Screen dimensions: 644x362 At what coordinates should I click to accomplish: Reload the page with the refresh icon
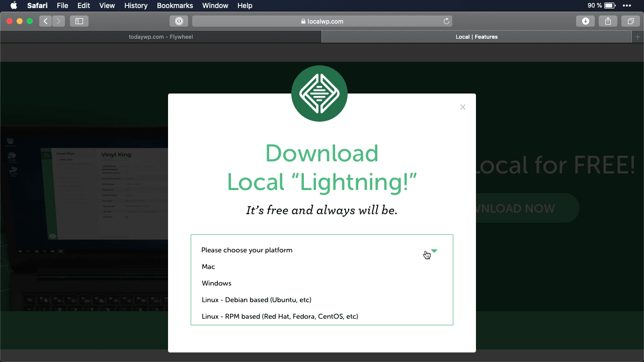tap(446, 21)
